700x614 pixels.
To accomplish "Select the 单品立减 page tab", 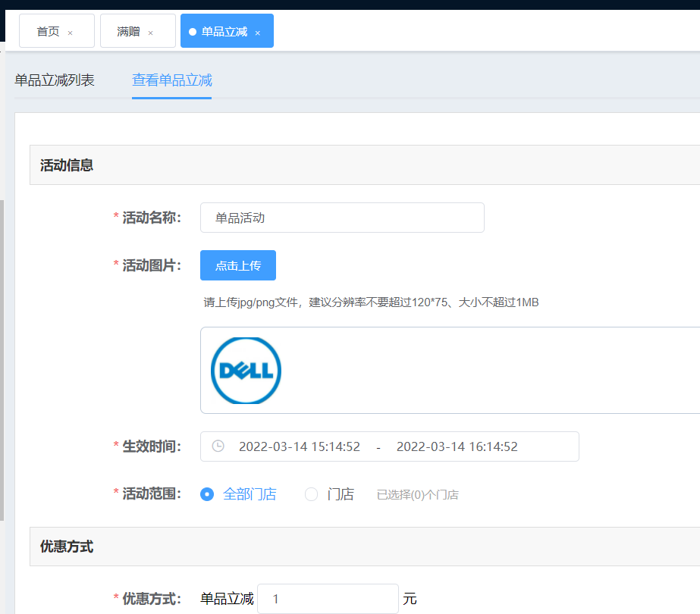I will tap(224, 31).
